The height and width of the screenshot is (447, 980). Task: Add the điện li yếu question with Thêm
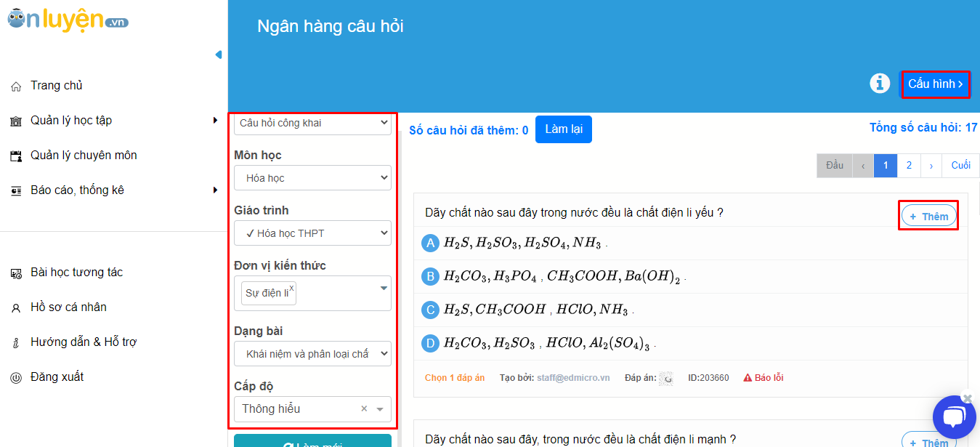tap(929, 216)
